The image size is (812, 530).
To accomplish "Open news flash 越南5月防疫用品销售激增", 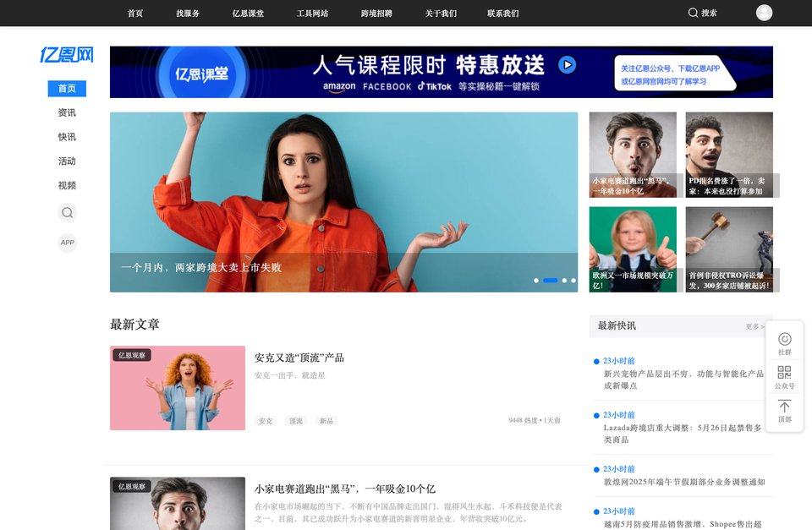I will click(683, 524).
